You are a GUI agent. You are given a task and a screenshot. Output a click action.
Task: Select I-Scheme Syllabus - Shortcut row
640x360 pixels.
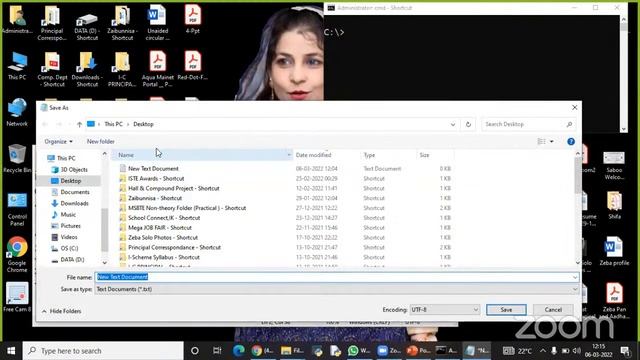286,257
